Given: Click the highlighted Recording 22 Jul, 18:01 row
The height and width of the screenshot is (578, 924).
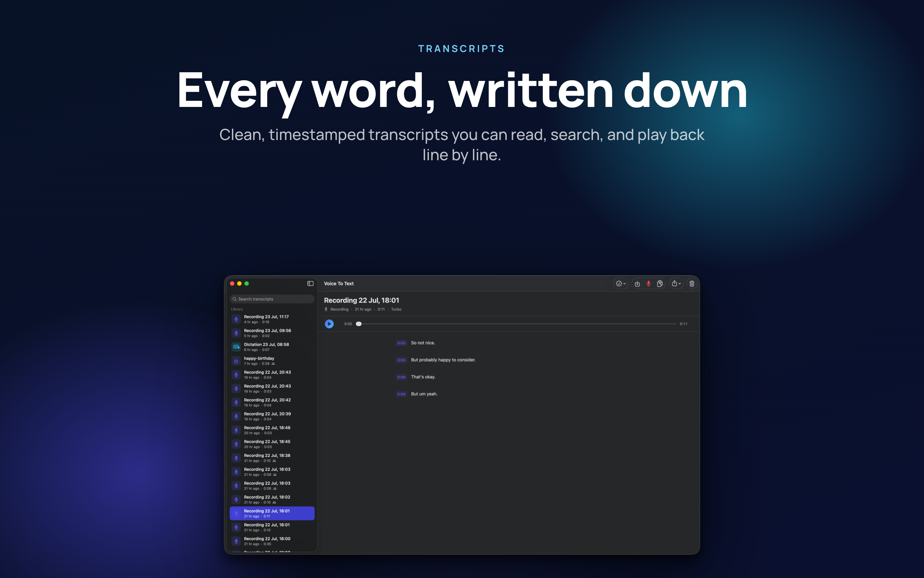Looking at the screenshot, I should (x=272, y=513).
